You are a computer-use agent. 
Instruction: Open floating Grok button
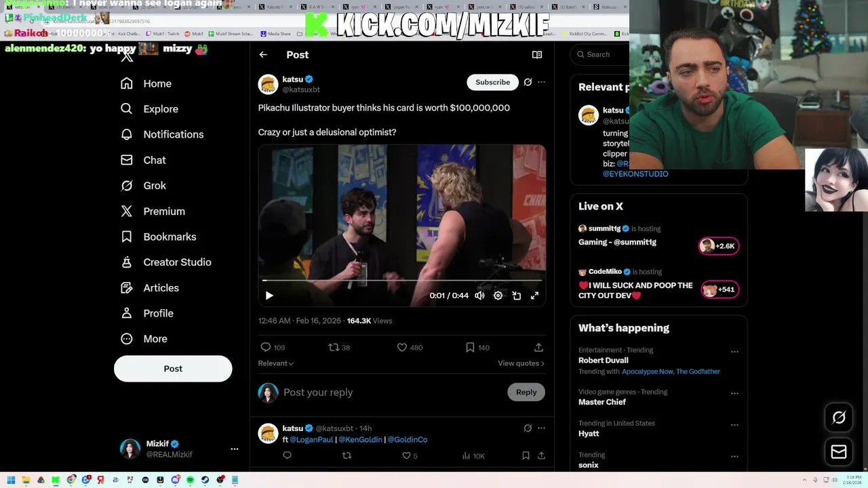coord(839,418)
